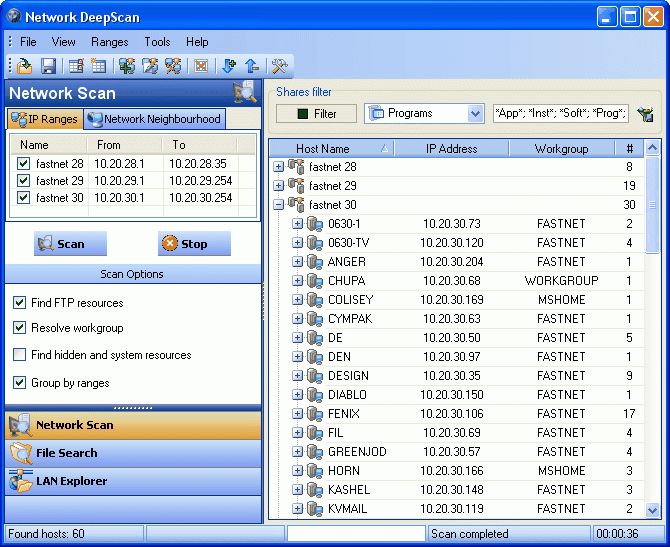Uncheck Find FTP resources option
Image resolution: width=670 pixels, height=547 pixels.
point(20,303)
